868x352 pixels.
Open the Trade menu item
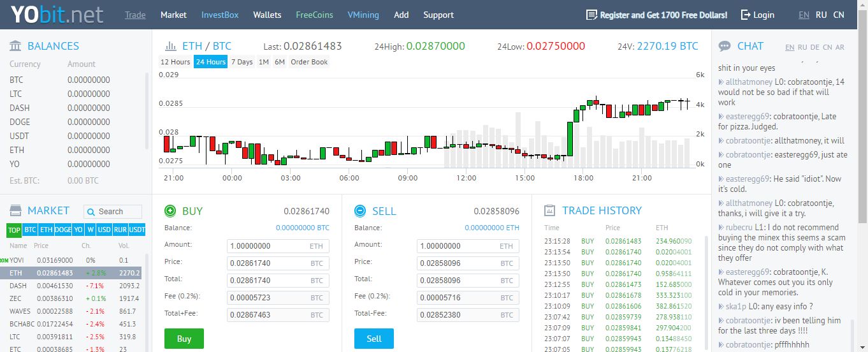tap(135, 15)
